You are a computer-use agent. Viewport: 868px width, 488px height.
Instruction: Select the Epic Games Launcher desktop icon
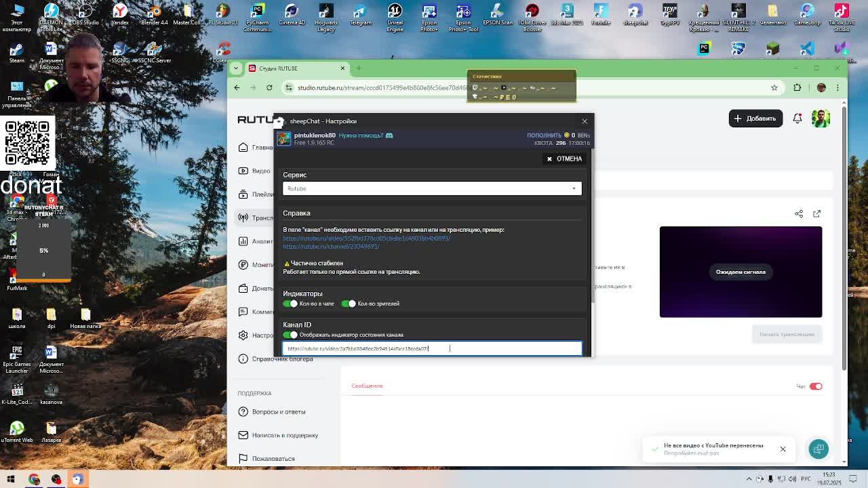[17, 360]
